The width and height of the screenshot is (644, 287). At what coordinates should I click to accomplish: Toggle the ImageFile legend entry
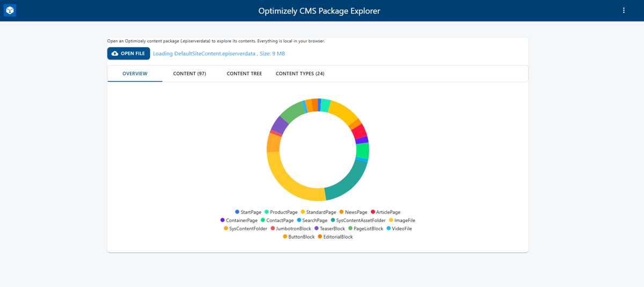point(402,220)
